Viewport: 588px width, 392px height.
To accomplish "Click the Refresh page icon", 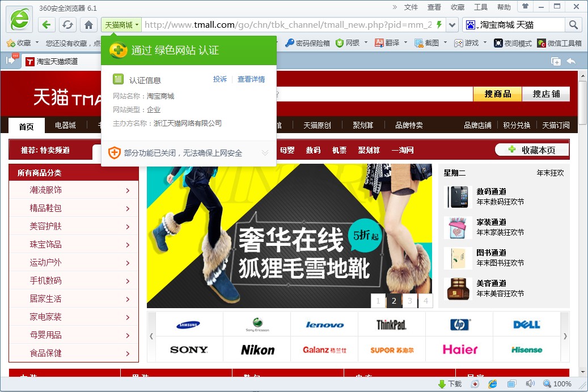I will tap(67, 25).
